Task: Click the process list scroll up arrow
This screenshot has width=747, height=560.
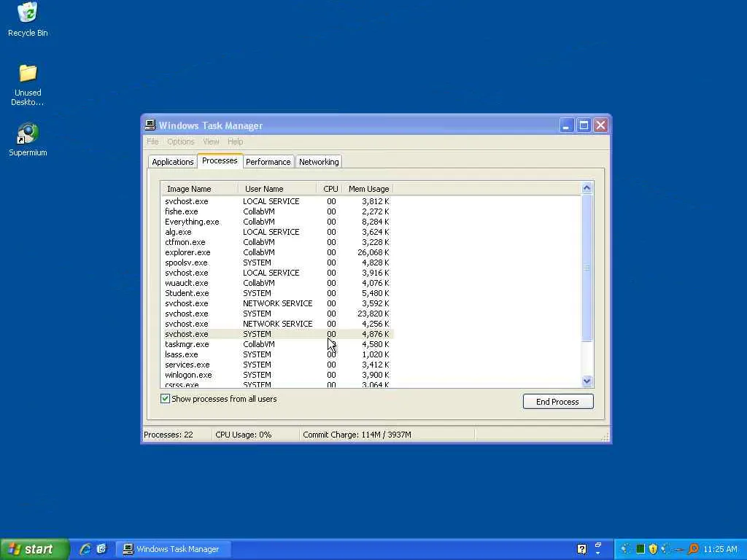Action: pyautogui.click(x=587, y=188)
